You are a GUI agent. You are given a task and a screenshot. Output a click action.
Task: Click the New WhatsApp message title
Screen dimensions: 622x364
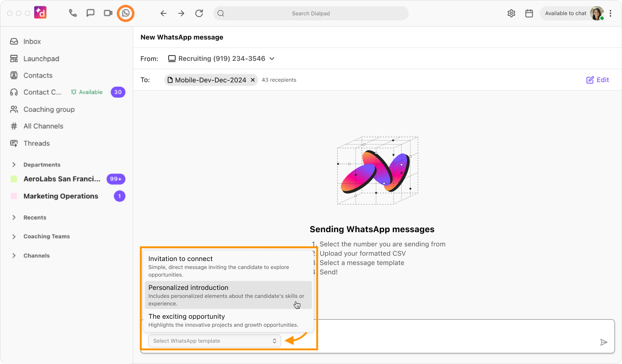(x=182, y=37)
